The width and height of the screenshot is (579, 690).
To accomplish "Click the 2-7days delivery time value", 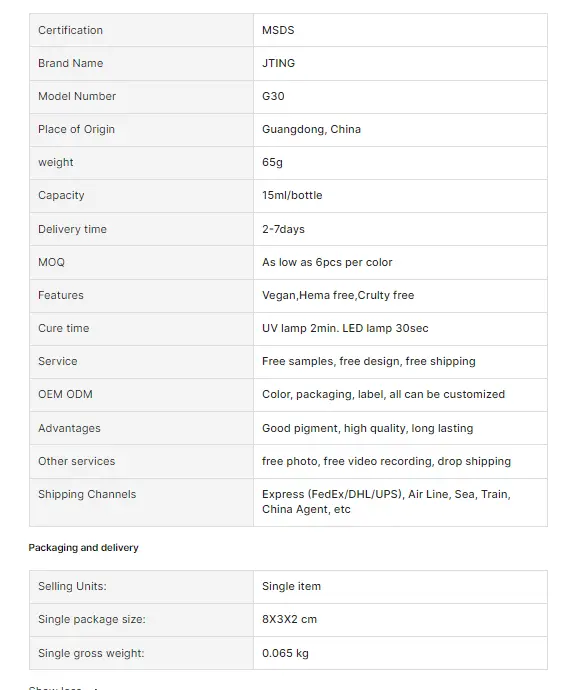I will point(283,229).
